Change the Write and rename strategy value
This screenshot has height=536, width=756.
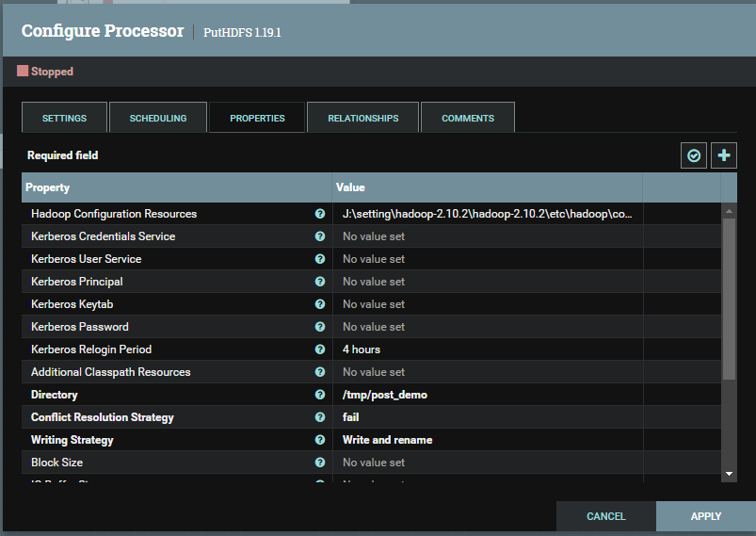(488, 440)
